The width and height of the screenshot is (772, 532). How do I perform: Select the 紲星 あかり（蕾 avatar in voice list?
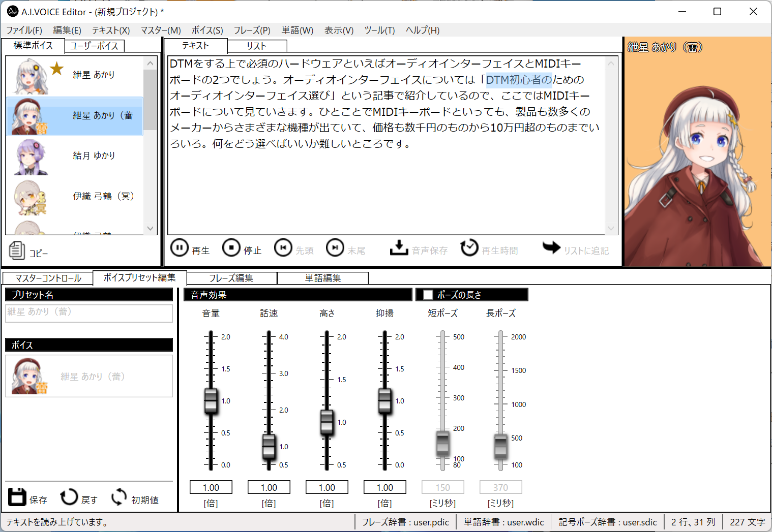[29, 117]
